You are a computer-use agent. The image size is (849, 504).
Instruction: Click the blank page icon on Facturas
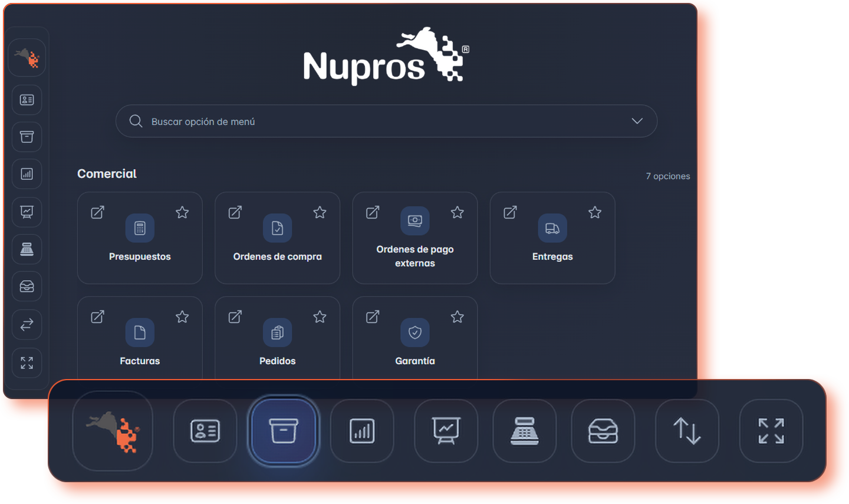point(140,332)
